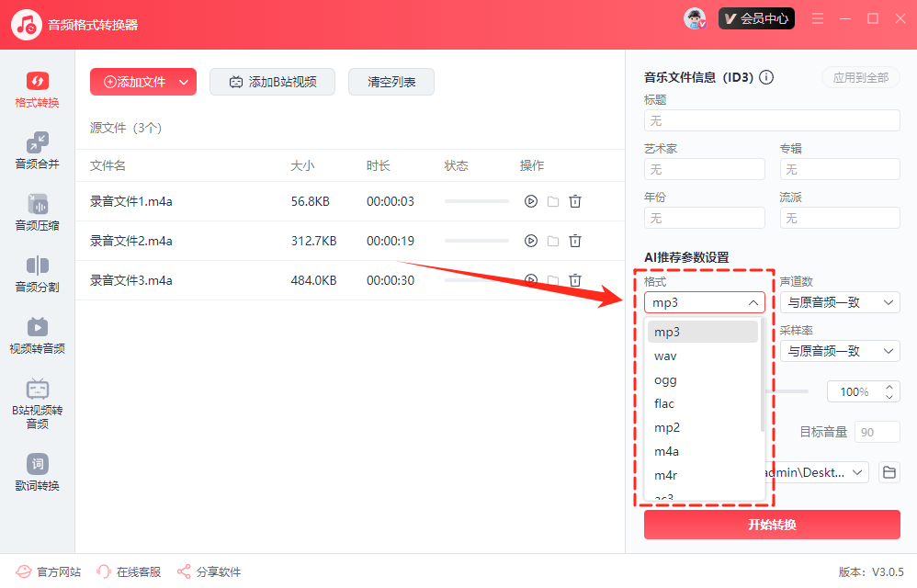Open folder location of 录音文件1.m4a

[553, 201]
